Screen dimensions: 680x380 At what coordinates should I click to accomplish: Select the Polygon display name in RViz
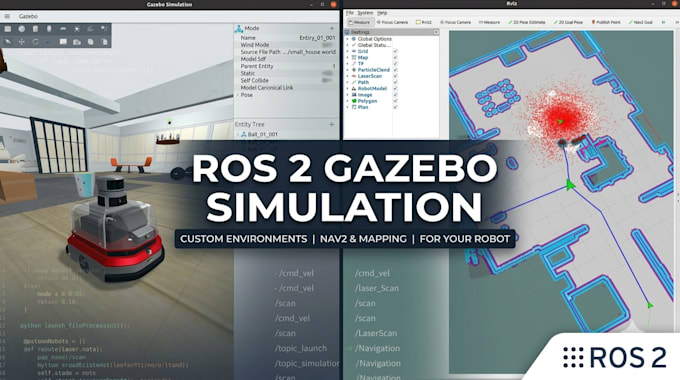pos(367,101)
